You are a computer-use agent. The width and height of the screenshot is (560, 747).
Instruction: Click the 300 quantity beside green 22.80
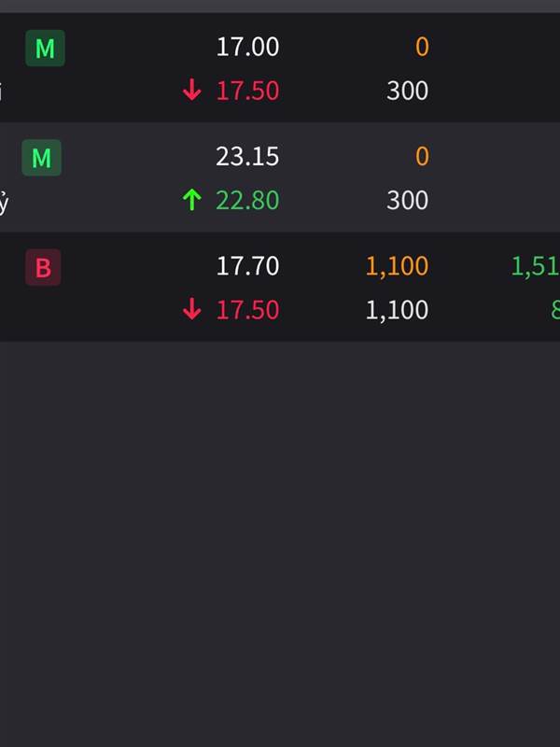[x=408, y=200]
